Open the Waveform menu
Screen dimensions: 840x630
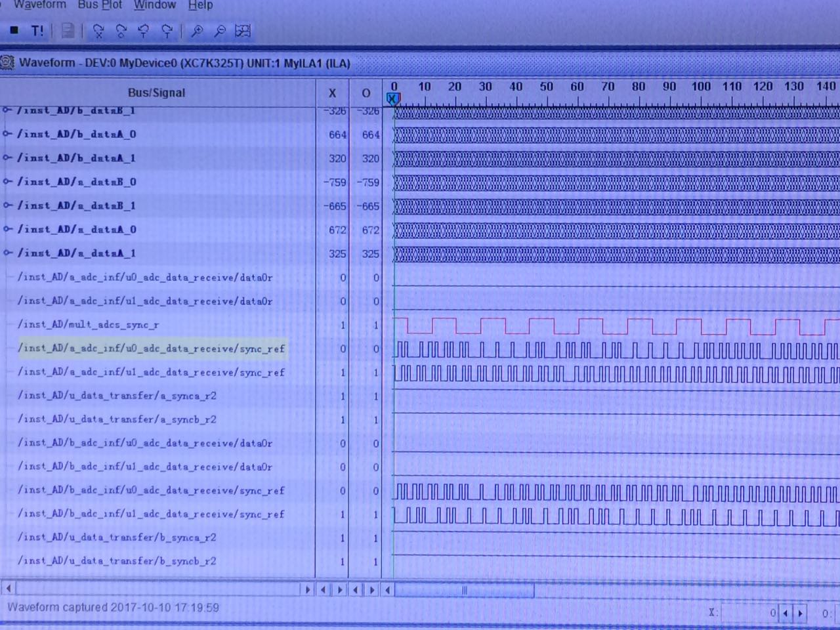40,5
